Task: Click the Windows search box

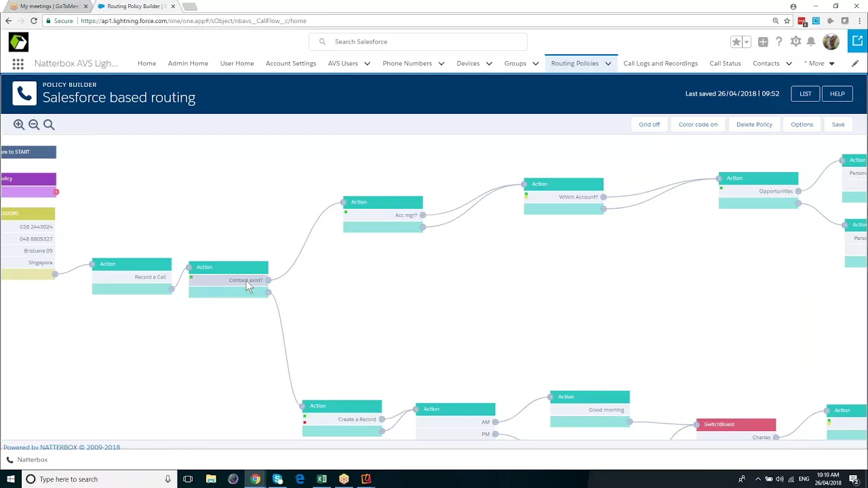Action: coord(98,479)
